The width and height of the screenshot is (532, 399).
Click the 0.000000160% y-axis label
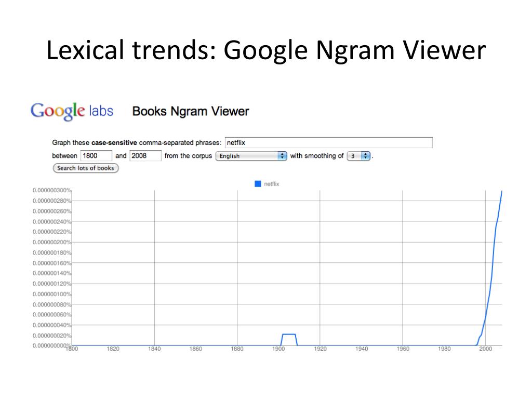coord(52,263)
